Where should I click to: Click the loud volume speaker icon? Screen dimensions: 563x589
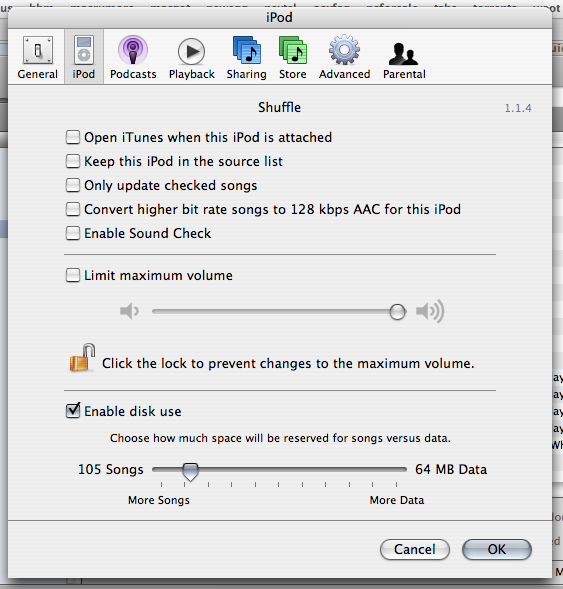pyautogui.click(x=430, y=311)
